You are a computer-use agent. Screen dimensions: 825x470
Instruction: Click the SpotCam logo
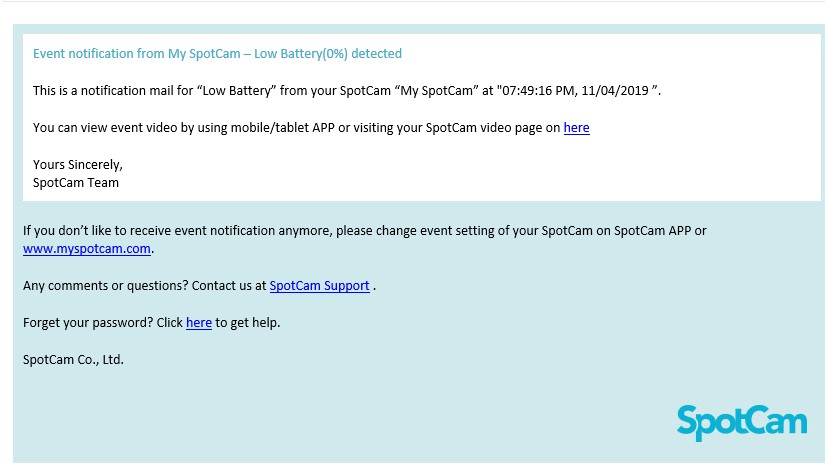741,423
